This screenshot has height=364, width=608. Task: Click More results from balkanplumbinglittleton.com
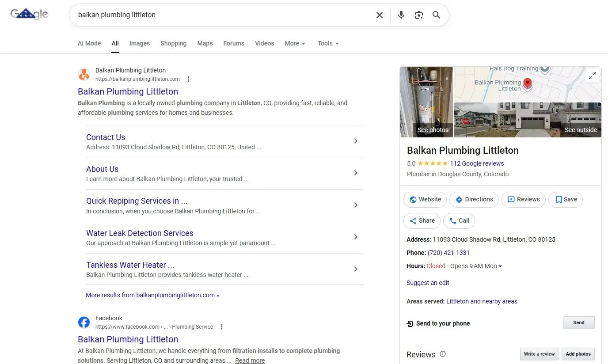(152, 295)
